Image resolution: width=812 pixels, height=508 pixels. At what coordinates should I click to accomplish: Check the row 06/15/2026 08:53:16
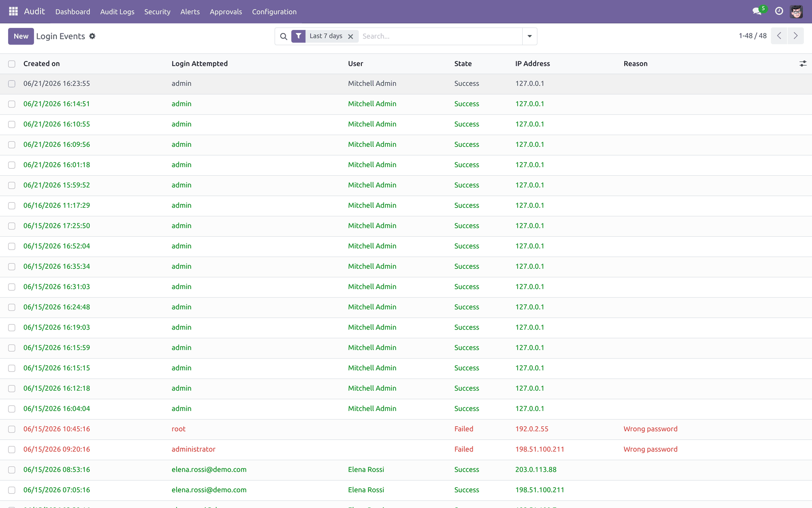point(12,470)
